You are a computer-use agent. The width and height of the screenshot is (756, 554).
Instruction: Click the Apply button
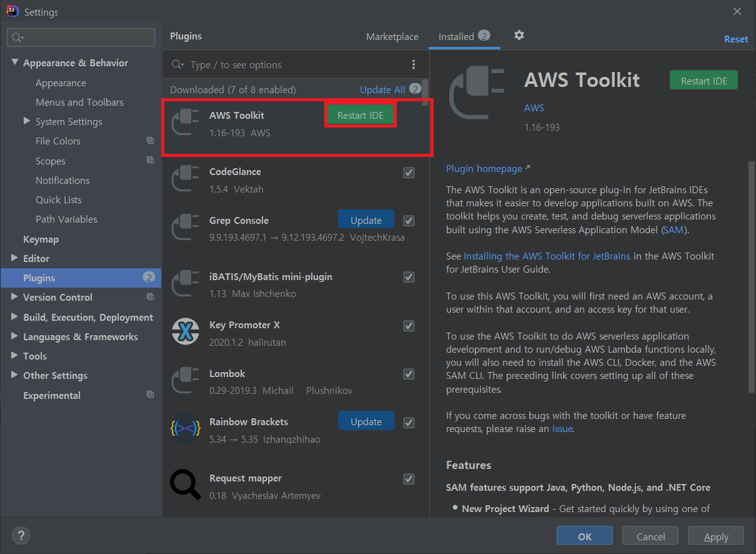[x=716, y=536]
